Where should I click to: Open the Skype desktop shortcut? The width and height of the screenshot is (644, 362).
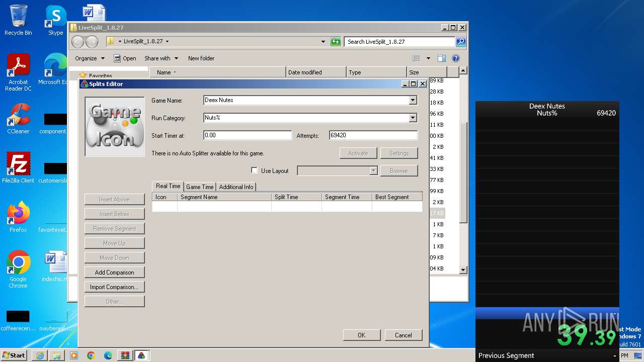[55, 20]
